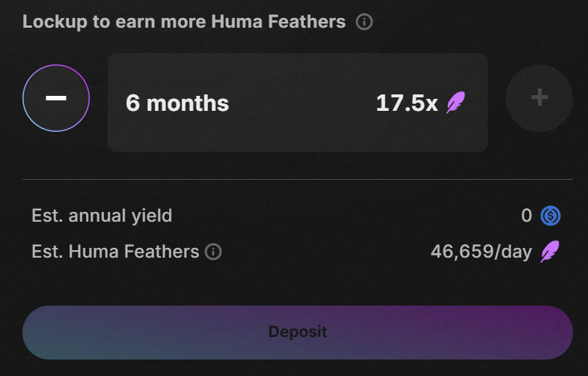Click the grey plus symbol inside the circle
The width and height of the screenshot is (588, 376).
coord(539,97)
